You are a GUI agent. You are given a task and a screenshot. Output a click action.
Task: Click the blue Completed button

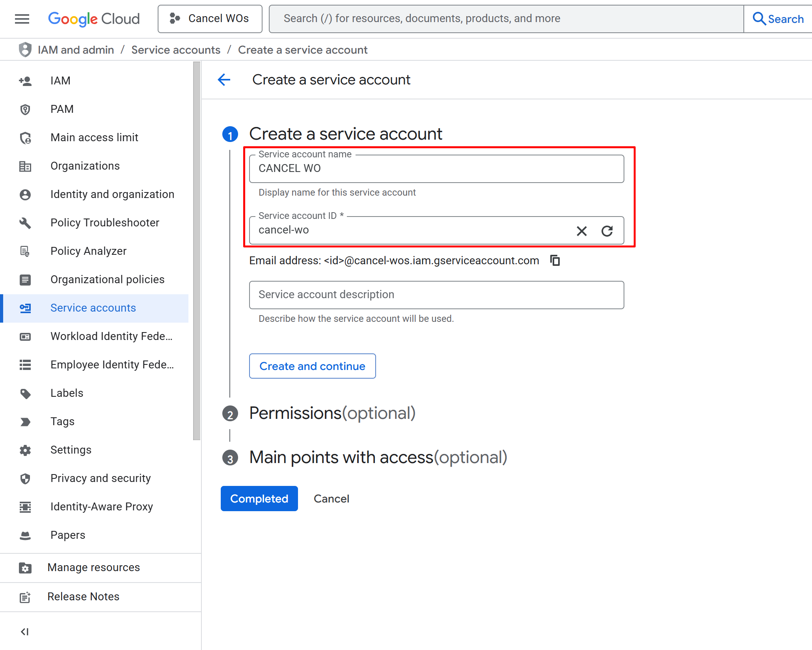[x=259, y=499]
